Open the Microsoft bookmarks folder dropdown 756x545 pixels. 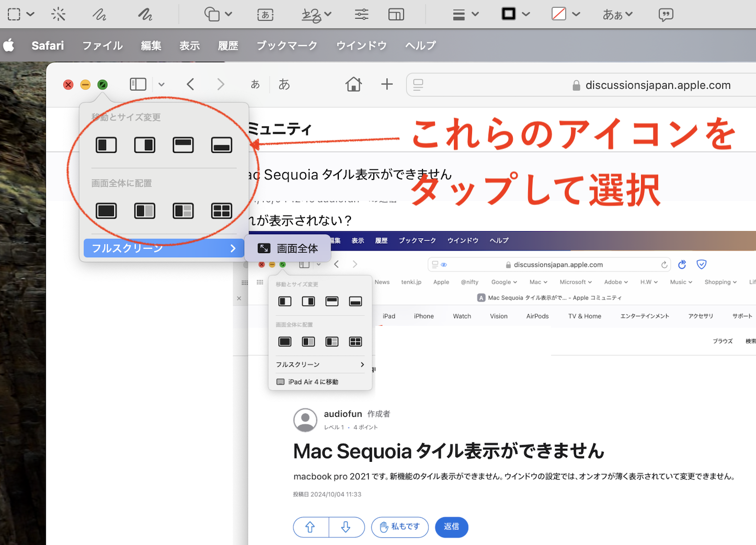tap(576, 282)
